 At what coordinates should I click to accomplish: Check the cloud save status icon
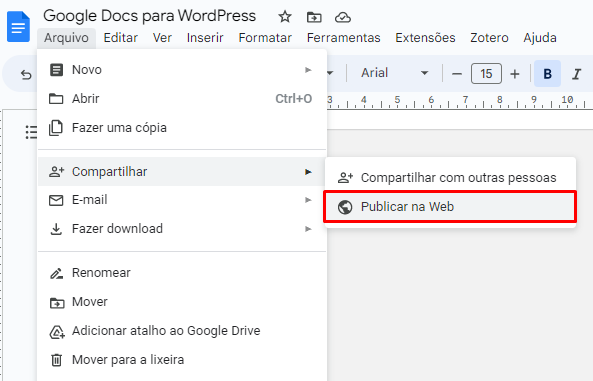click(x=343, y=17)
